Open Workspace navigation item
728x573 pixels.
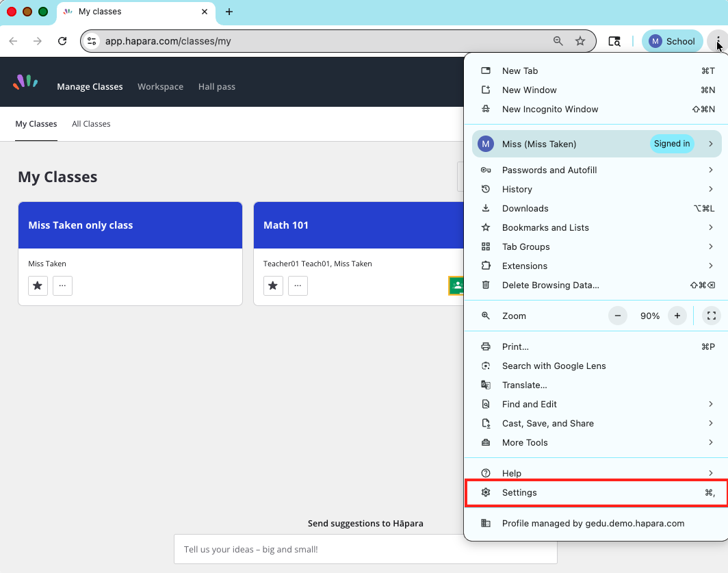point(160,87)
